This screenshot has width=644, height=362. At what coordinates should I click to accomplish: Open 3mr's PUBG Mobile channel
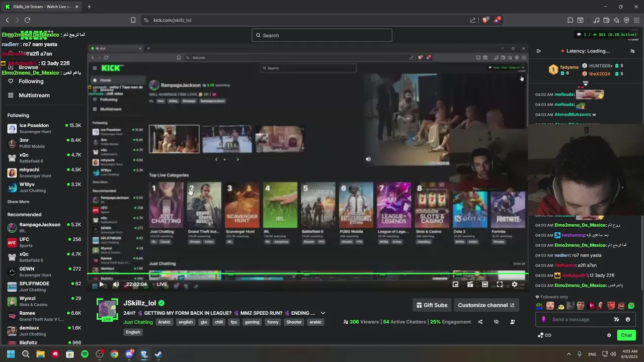tap(44, 143)
